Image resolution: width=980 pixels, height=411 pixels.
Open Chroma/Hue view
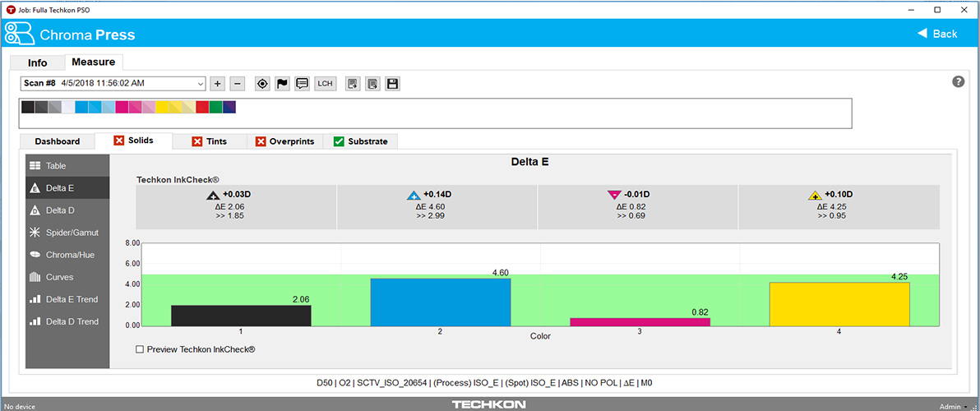67,255
